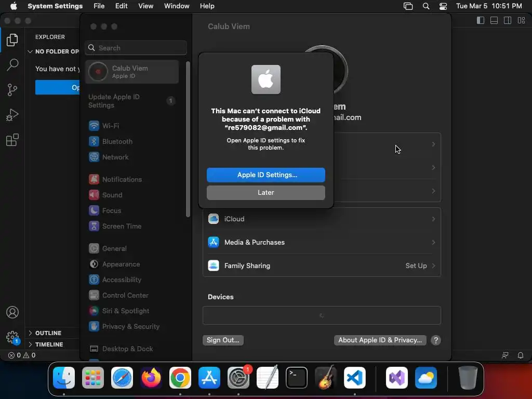Open Launchpad from the Dock
Screen dimensions: 532x399
pyautogui.click(x=93, y=378)
